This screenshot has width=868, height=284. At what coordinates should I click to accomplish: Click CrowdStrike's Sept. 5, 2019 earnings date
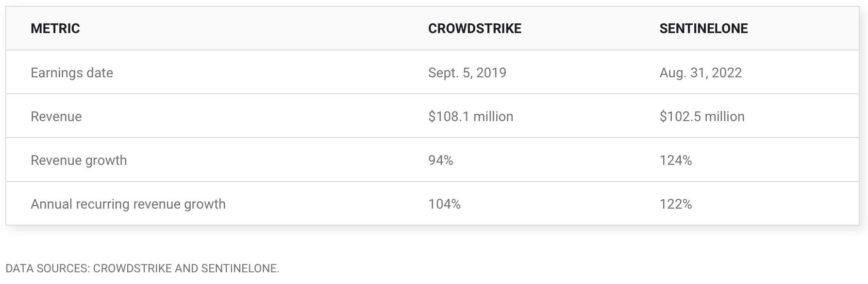coord(467,72)
